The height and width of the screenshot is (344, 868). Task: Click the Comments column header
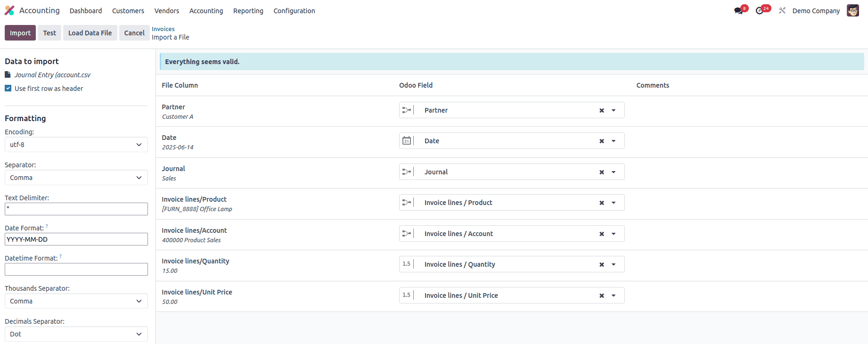click(x=653, y=85)
